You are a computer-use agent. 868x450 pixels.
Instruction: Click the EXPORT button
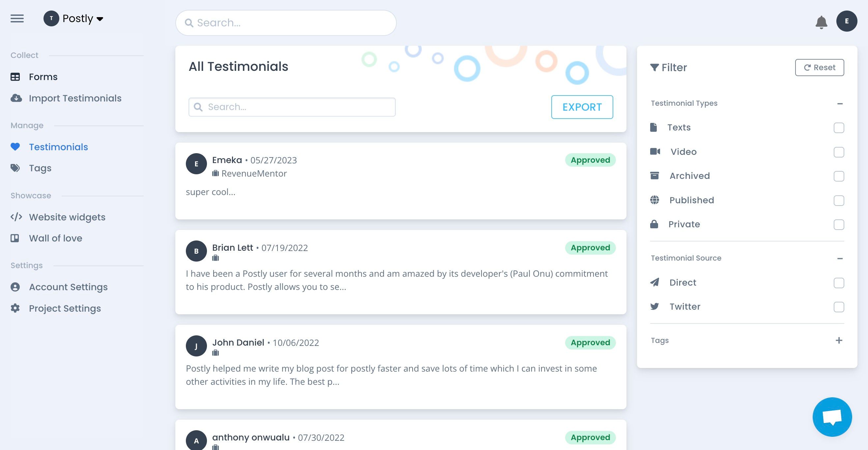(x=582, y=107)
